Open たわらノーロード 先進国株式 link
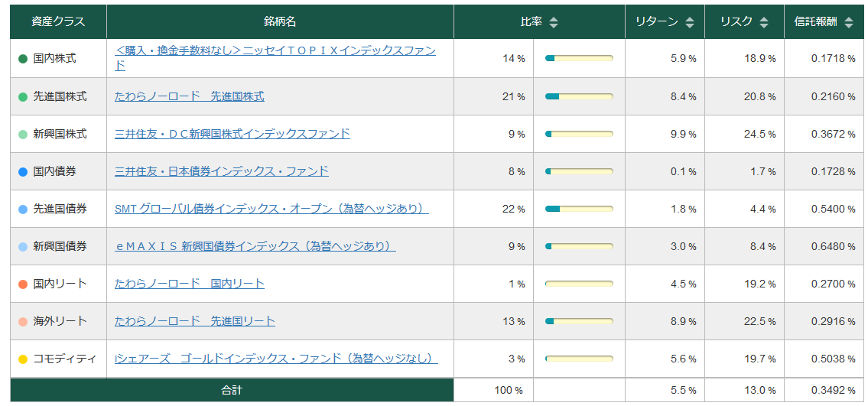Image resolution: width=868 pixels, height=406 pixels. (x=190, y=96)
